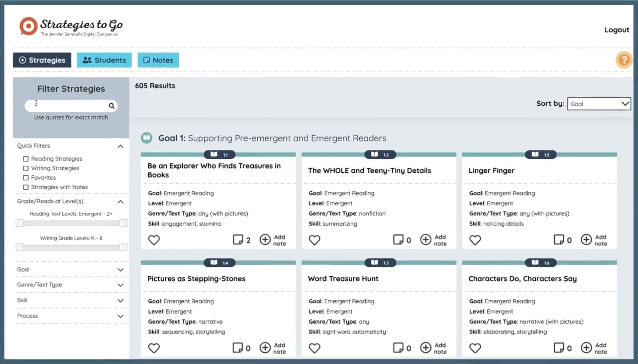Screen dimensions: 638x364
Task: Open notes icon on Be an Explorer card
Action: (238, 240)
